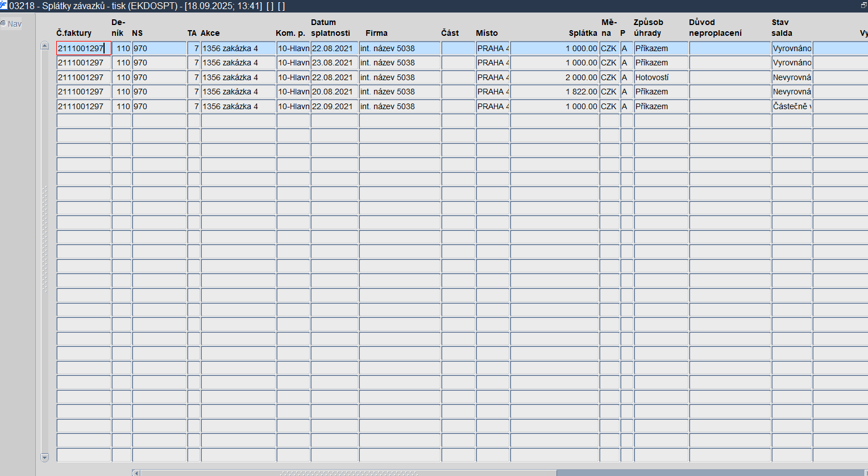Click PRAHA 4 in the Hotovostí row
The height and width of the screenshot is (476, 868).
click(x=493, y=77)
